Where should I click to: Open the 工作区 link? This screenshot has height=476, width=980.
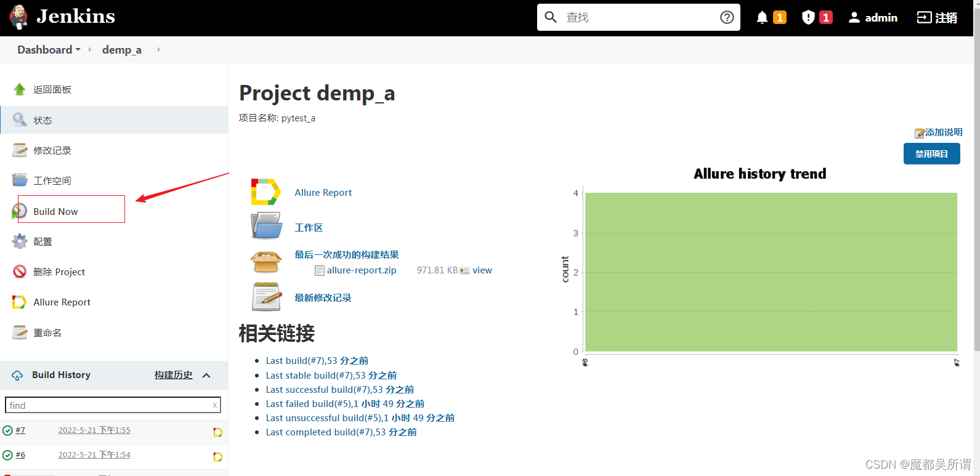point(309,227)
